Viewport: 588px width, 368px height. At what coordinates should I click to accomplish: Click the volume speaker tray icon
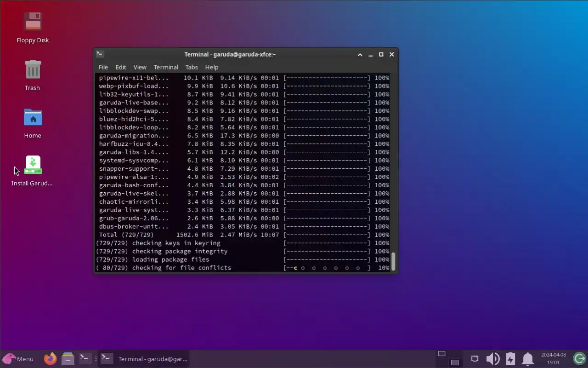coord(492,358)
